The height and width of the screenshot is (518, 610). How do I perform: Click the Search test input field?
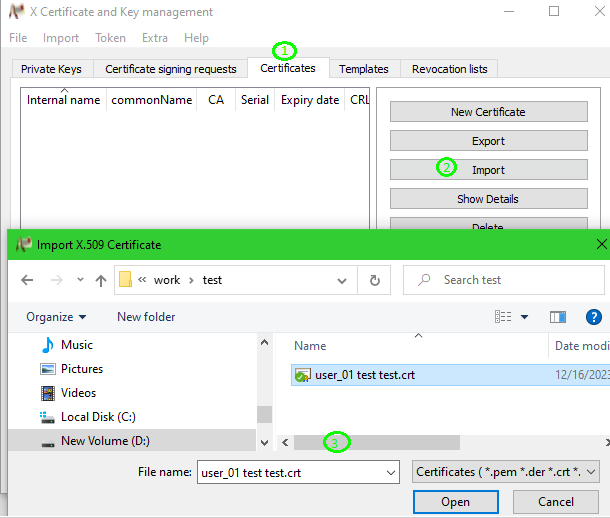510,281
